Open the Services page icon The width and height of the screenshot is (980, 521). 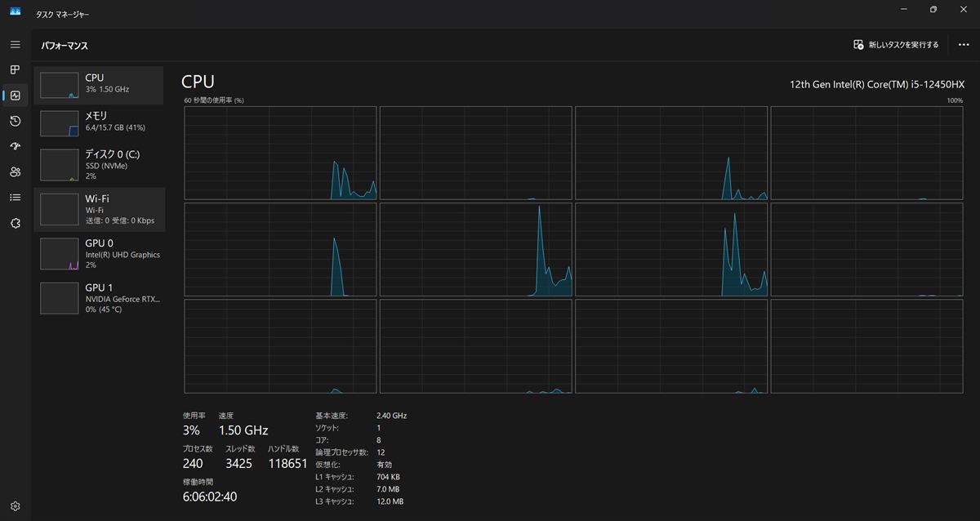[x=15, y=223]
